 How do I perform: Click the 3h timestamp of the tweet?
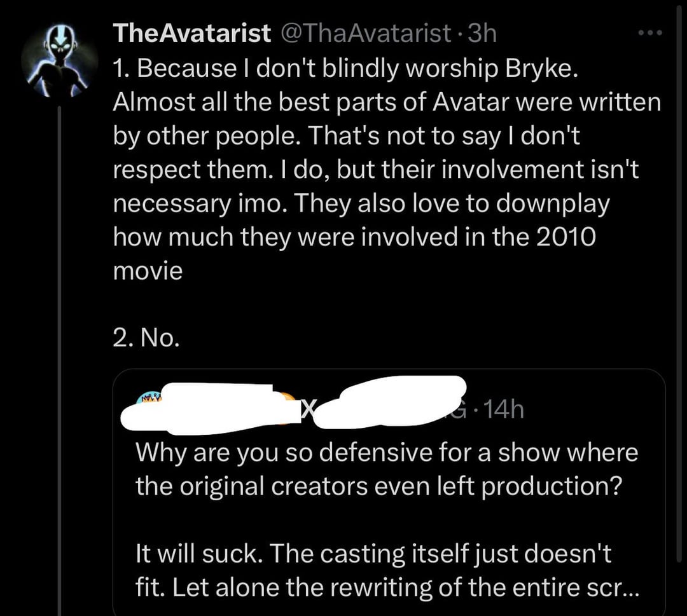click(x=482, y=33)
